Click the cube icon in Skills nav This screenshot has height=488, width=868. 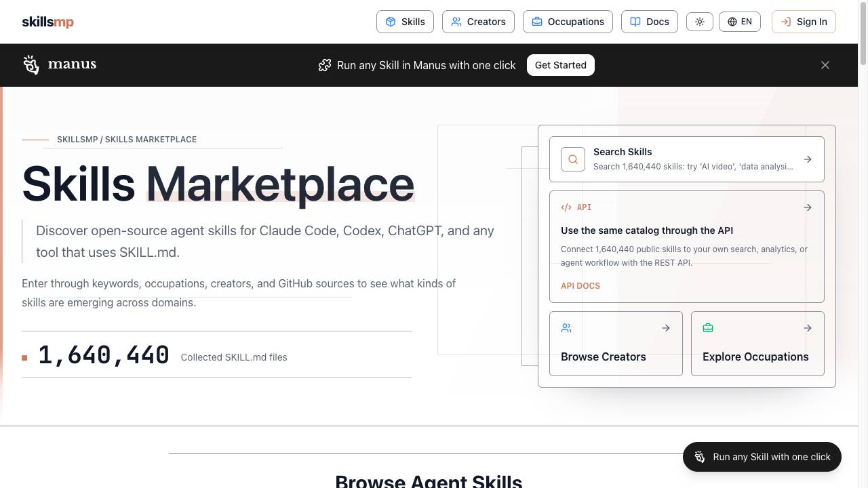click(391, 22)
